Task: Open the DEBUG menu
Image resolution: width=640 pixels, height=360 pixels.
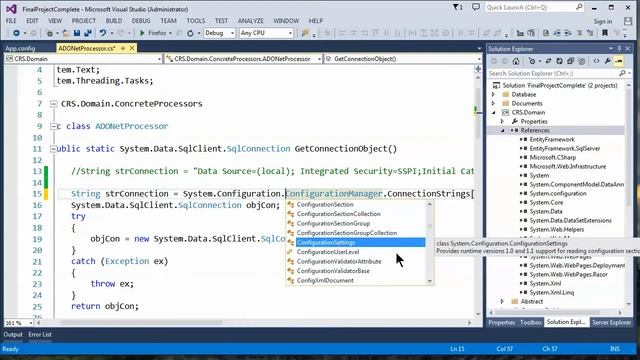Action: click(x=141, y=21)
